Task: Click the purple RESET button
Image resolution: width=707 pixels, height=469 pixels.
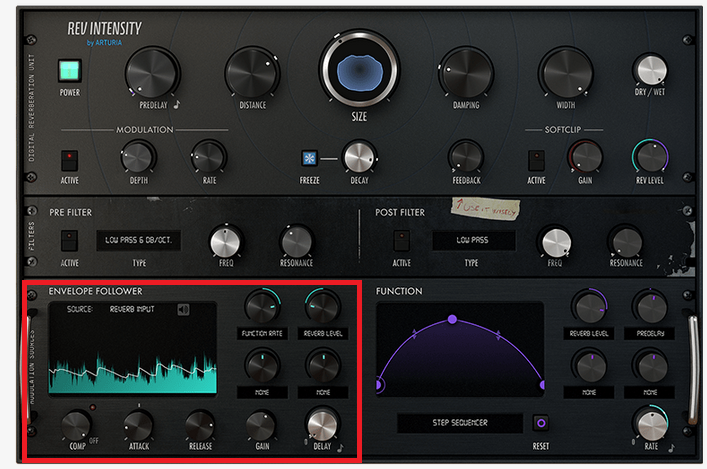Action: tap(541, 423)
